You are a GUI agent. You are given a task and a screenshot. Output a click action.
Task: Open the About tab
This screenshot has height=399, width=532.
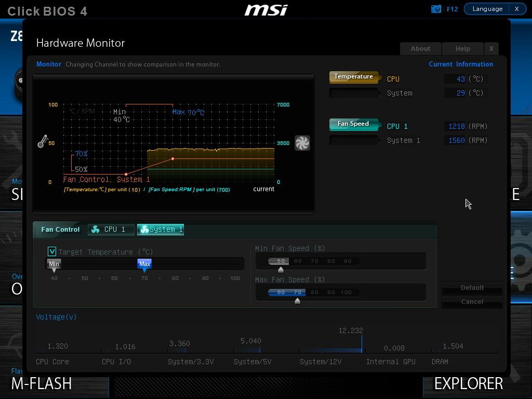pos(421,48)
